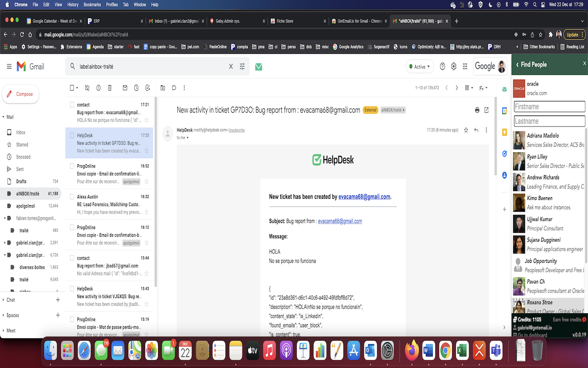
Task: Click the Reply arrow icon on the HelpDesk message
Action: (x=476, y=130)
